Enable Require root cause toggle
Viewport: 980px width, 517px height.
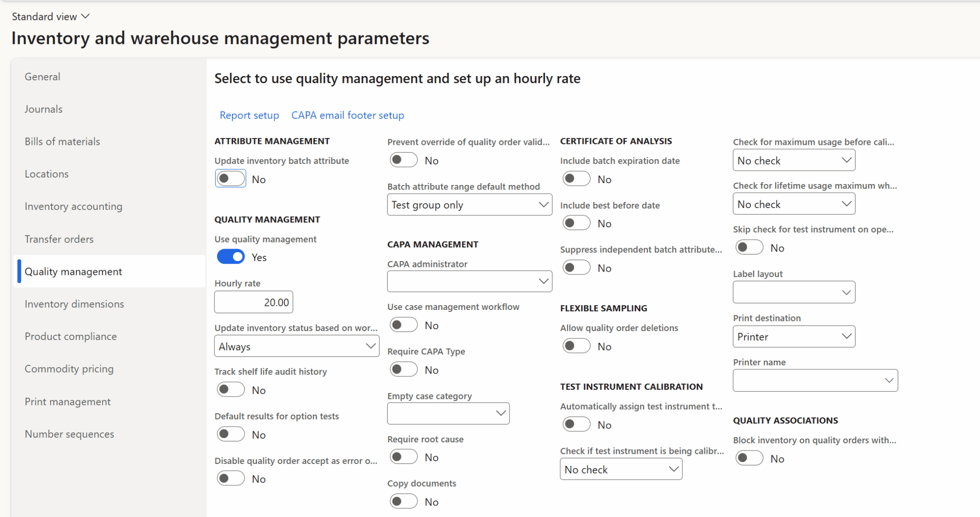(403, 457)
